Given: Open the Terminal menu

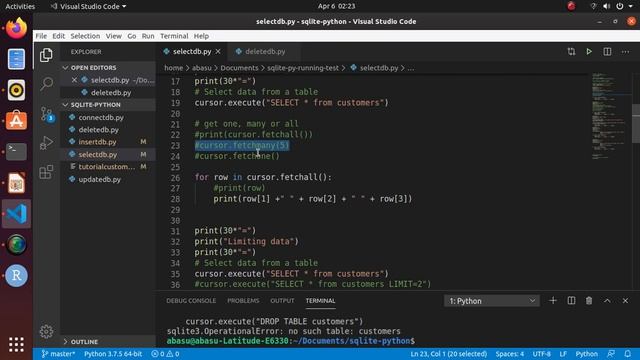Looking at the screenshot, I should click(174, 36).
